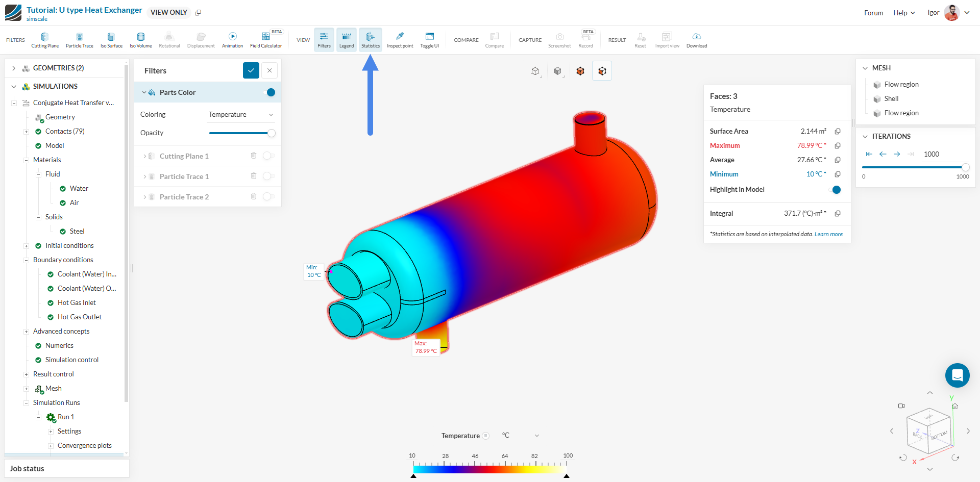The width and height of the screenshot is (980, 482).
Task: Open the Forum menu item
Action: [x=873, y=13]
